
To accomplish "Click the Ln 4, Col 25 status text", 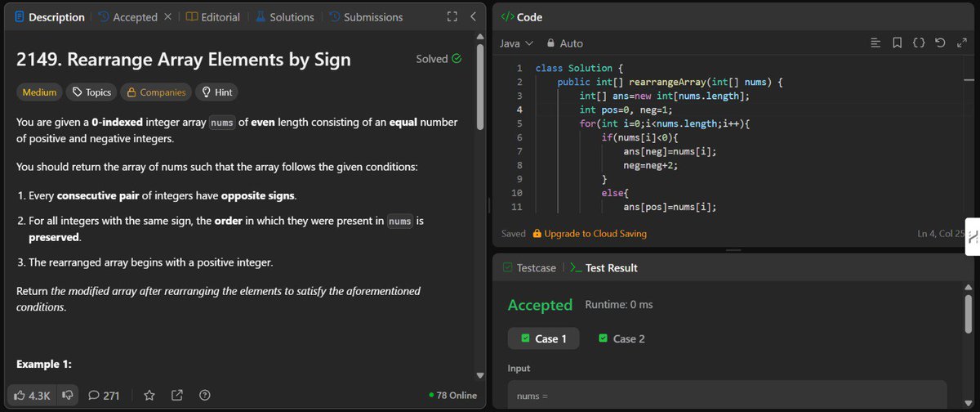I will click(x=941, y=234).
